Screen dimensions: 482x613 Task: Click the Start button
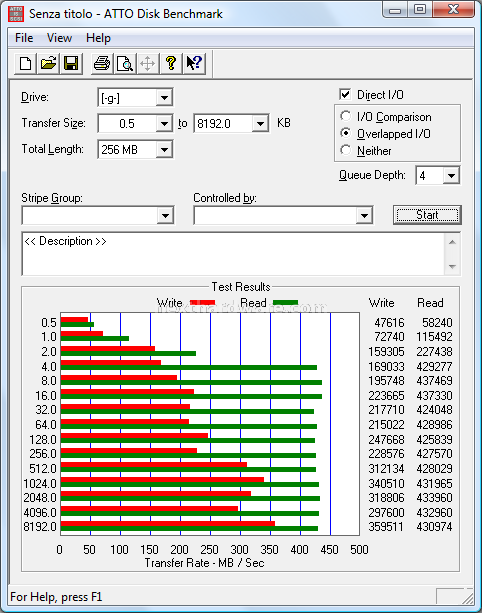[x=427, y=215]
